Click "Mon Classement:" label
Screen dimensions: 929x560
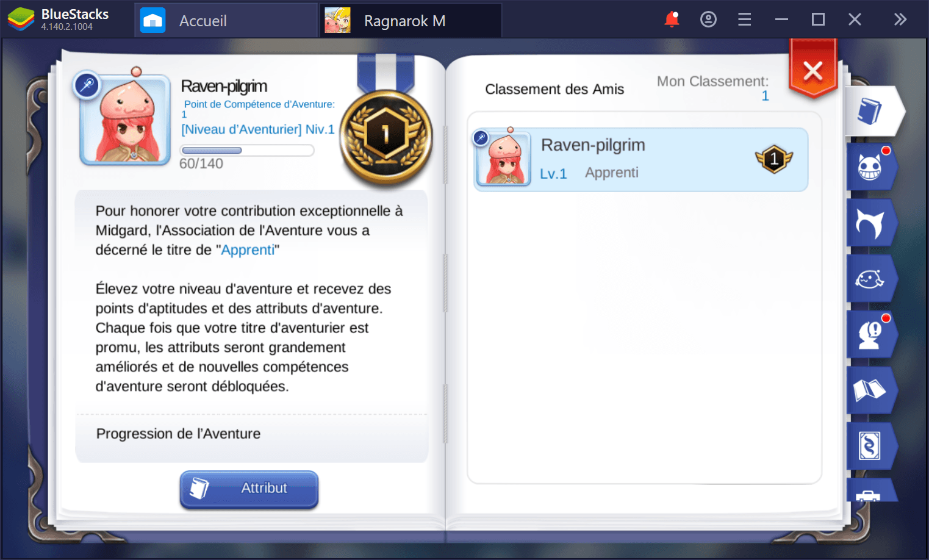(712, 82)
